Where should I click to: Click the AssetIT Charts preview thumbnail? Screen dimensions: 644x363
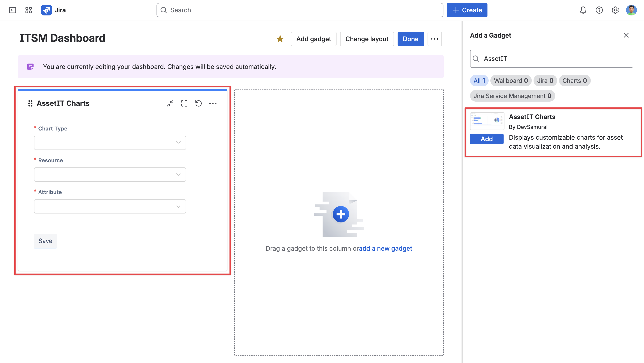487,121
